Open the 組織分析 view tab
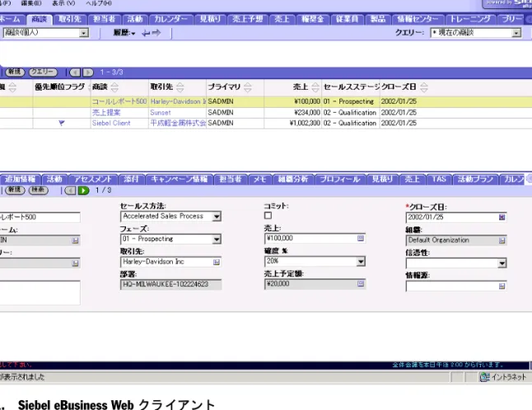The image size is (532, 410). 293,179
